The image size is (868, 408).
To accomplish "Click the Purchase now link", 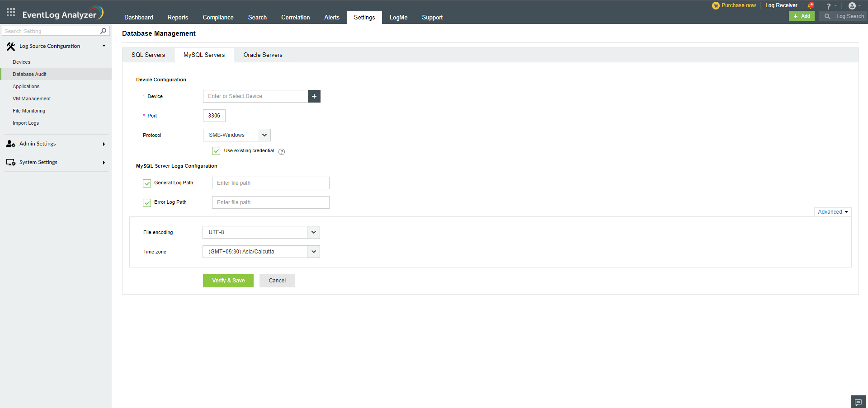I will (x=739, y=5).
